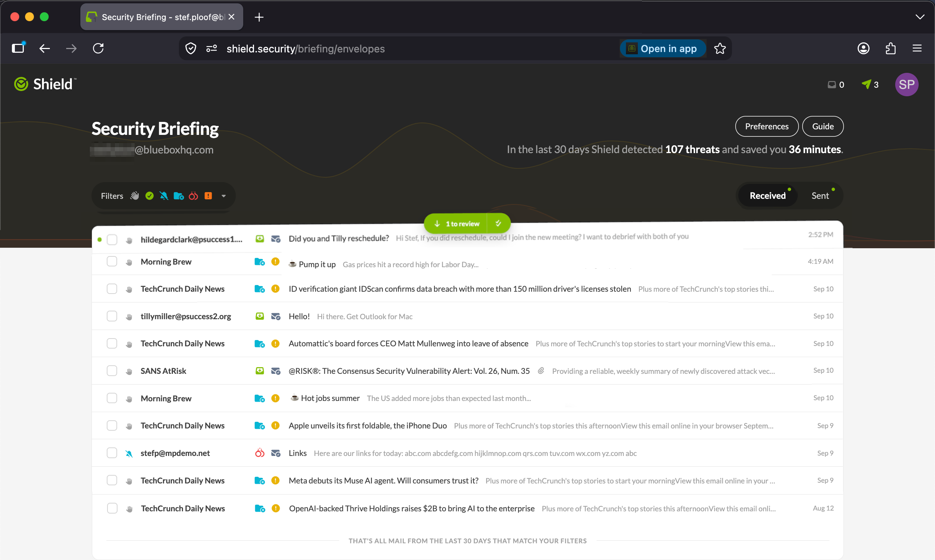The image size is (935, 560).
Task: Open browser account profile icon
Action: tap(863, 48)
